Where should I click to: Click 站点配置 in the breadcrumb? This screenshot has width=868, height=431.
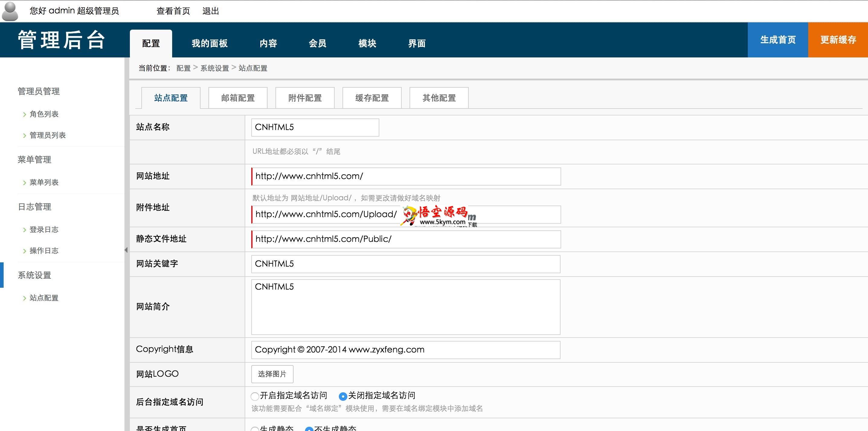pos(253,68)
